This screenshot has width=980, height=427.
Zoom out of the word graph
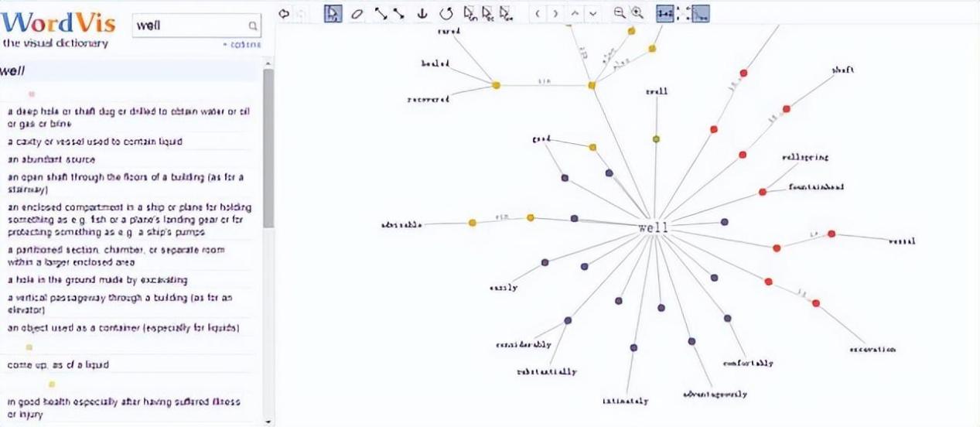620,13
